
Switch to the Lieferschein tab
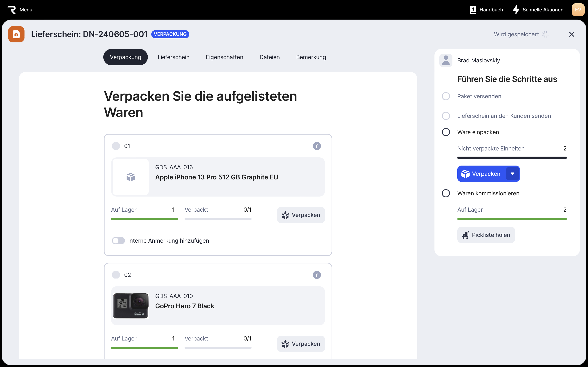[173, 57]
